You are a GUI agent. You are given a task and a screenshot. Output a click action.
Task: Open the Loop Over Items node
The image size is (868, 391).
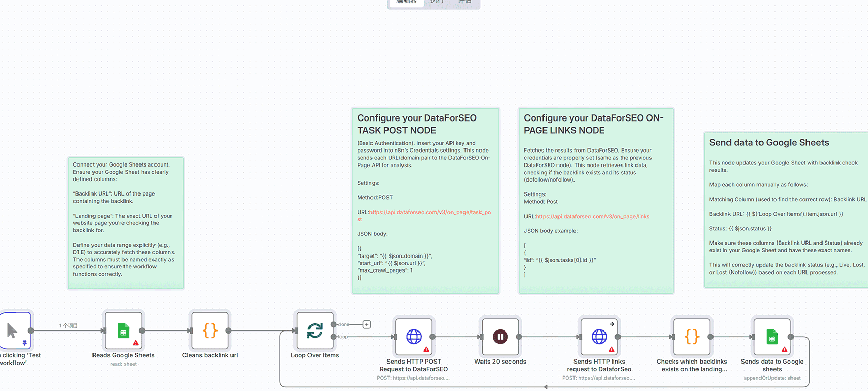tap(315, 330)
